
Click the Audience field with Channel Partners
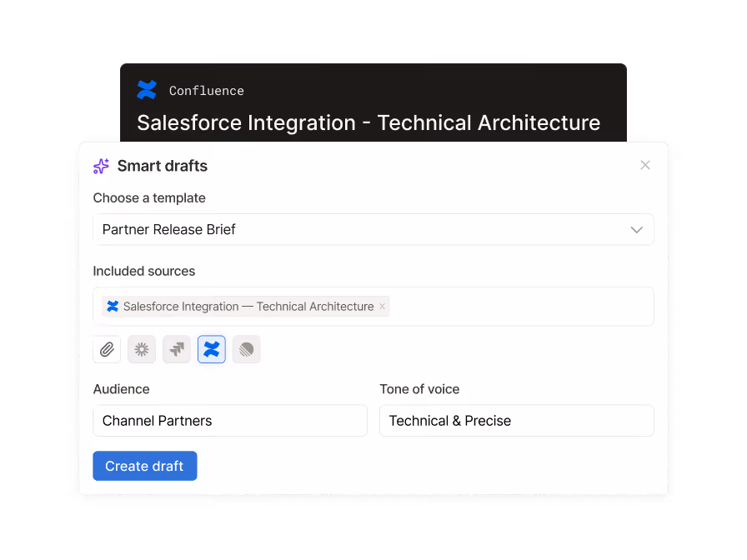click(x=230, y=421)
